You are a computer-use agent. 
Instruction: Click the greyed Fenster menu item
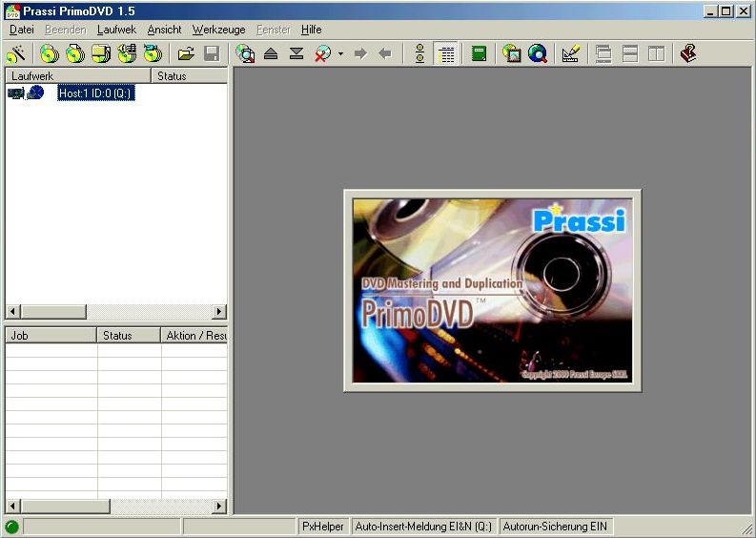[x=274, y=30]
